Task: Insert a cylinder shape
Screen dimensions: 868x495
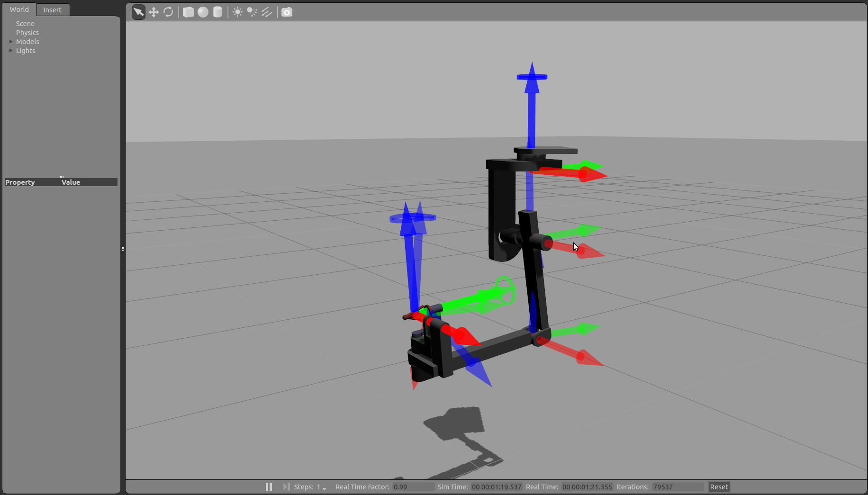Action: click(217, 12)
